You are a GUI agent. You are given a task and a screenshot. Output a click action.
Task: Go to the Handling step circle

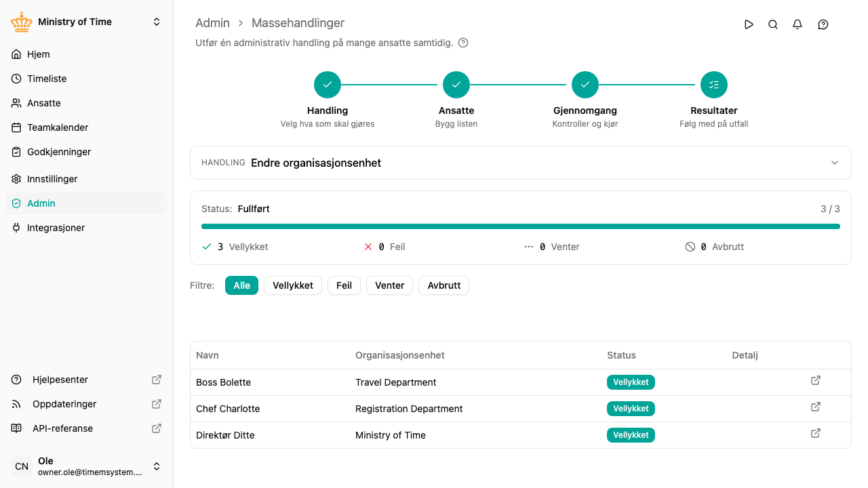pos(328,85)
